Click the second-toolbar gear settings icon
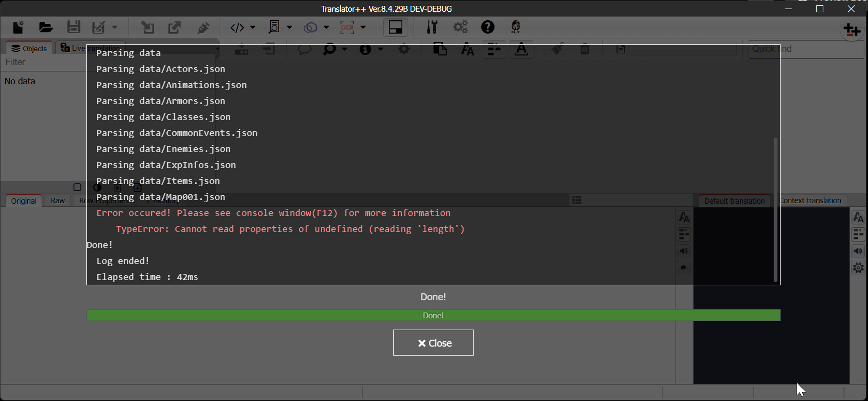 (x=404, y=50)
